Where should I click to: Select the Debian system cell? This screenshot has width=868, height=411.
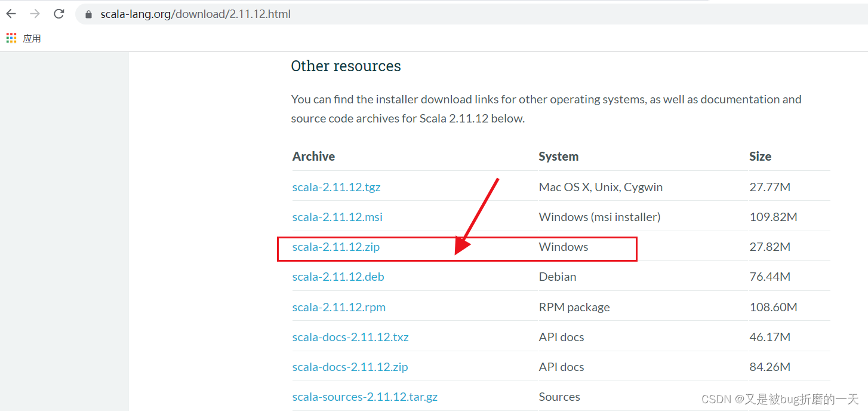(557, 277)
